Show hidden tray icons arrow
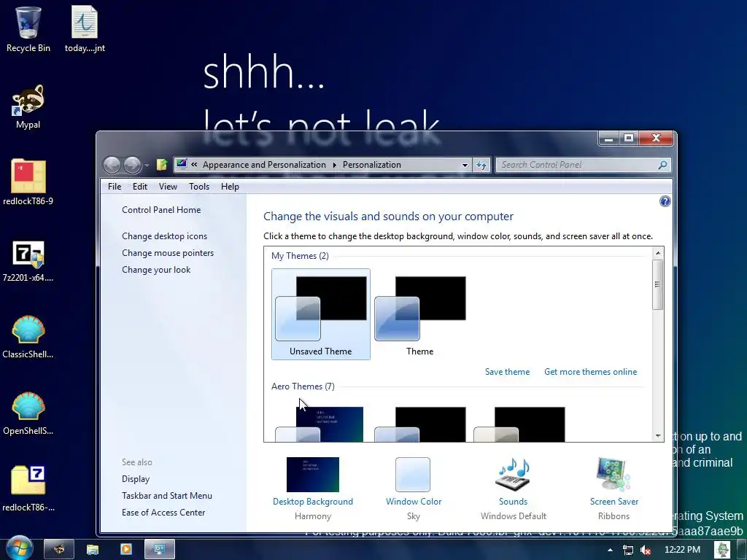Viewport: 747px width, 560px height. [x=611, y=550]
